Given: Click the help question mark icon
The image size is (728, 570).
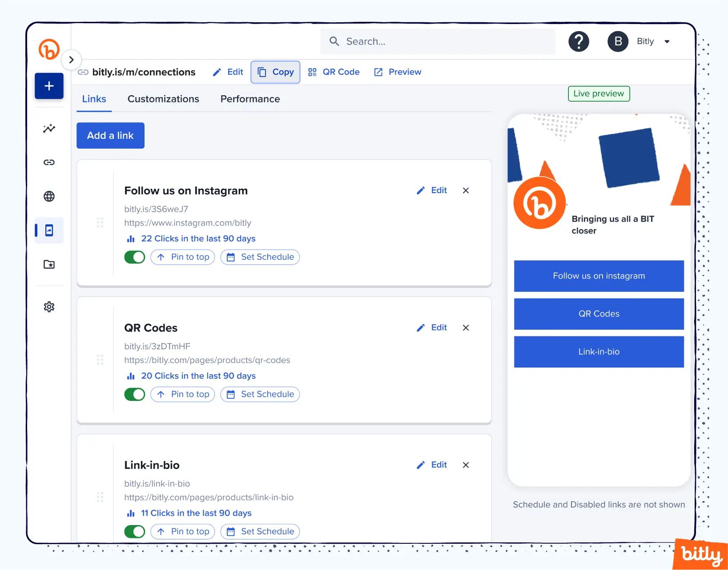Looking at the screenshot, I should 579,42.
